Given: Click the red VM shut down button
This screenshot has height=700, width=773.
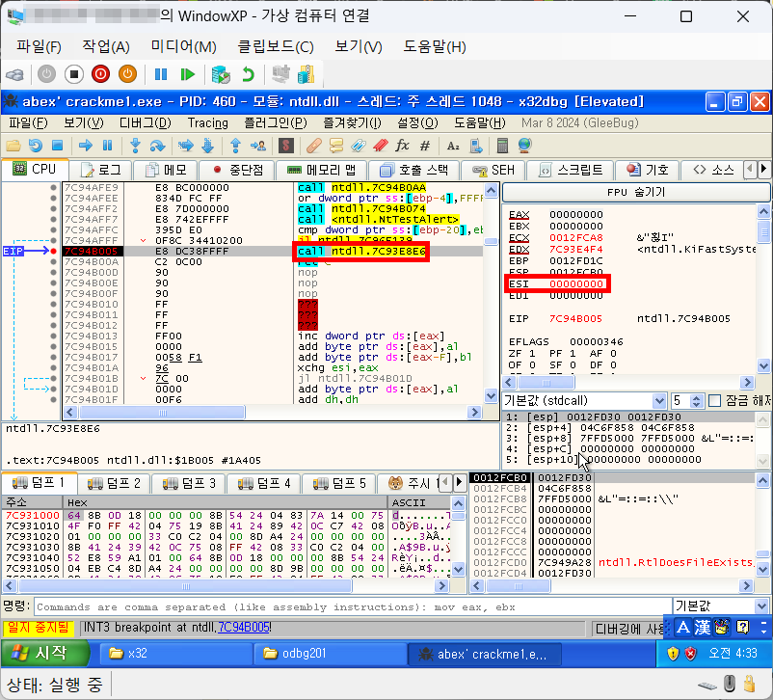Looking at the screenshot, I should click(100, 74).
